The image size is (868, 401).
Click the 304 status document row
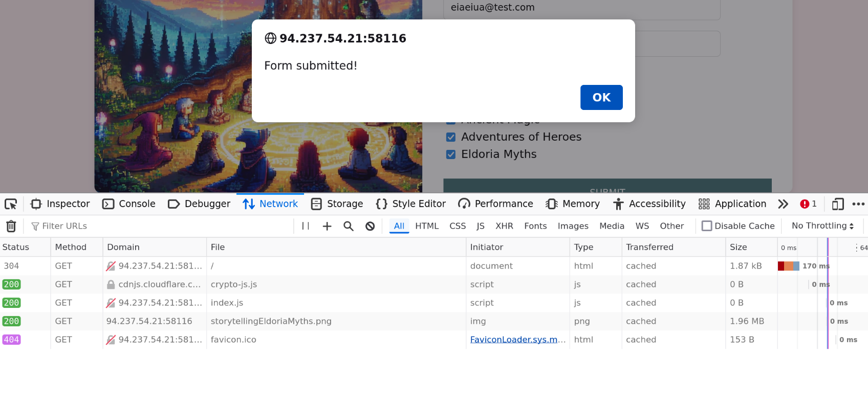[x=434, y=266]
